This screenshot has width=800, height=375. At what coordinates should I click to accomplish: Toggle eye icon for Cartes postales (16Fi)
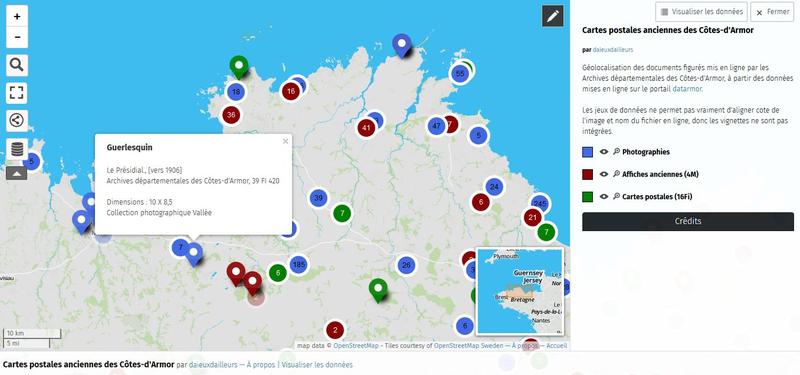[x=604, y=196]
